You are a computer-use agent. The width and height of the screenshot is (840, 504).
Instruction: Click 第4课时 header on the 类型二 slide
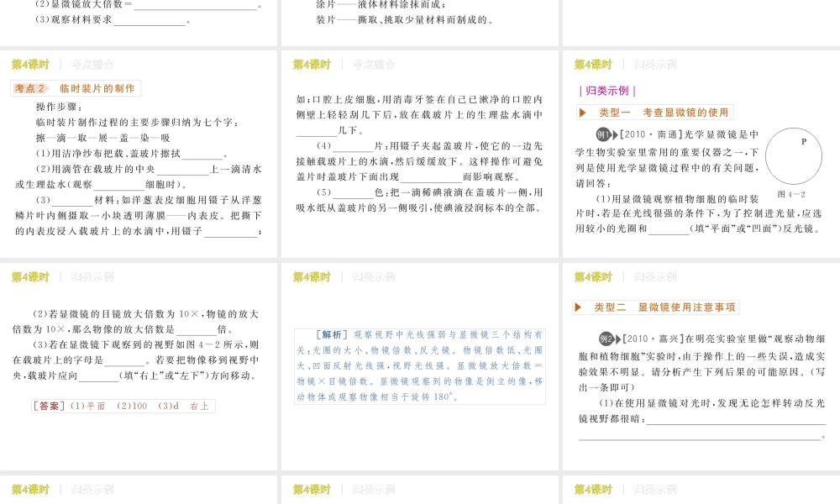coord(593,277)
